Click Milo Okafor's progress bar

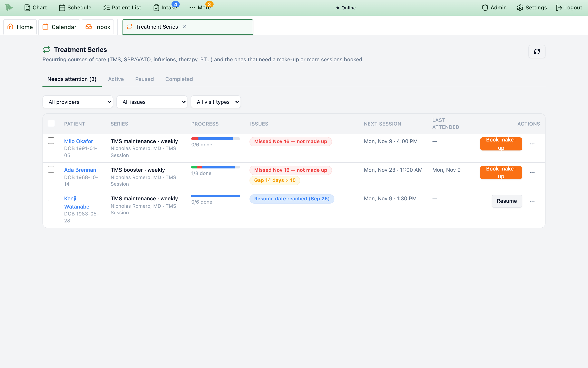click(216, 139)
